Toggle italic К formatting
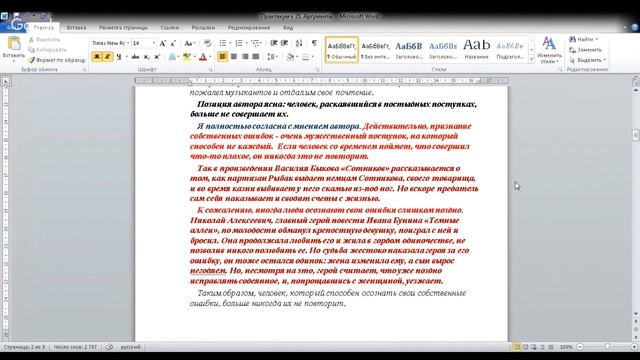This screenshot has width=640, height=360. tap(107, 57)
